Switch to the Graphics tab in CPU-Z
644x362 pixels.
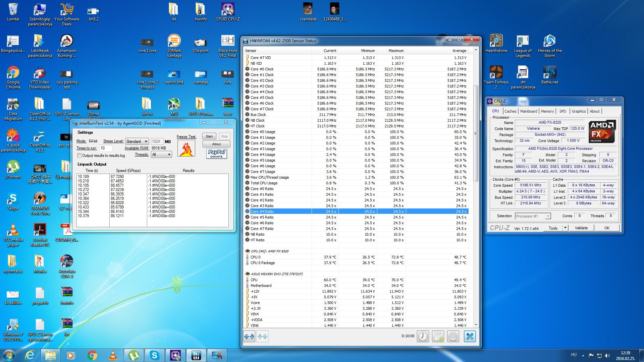[579, 111]
